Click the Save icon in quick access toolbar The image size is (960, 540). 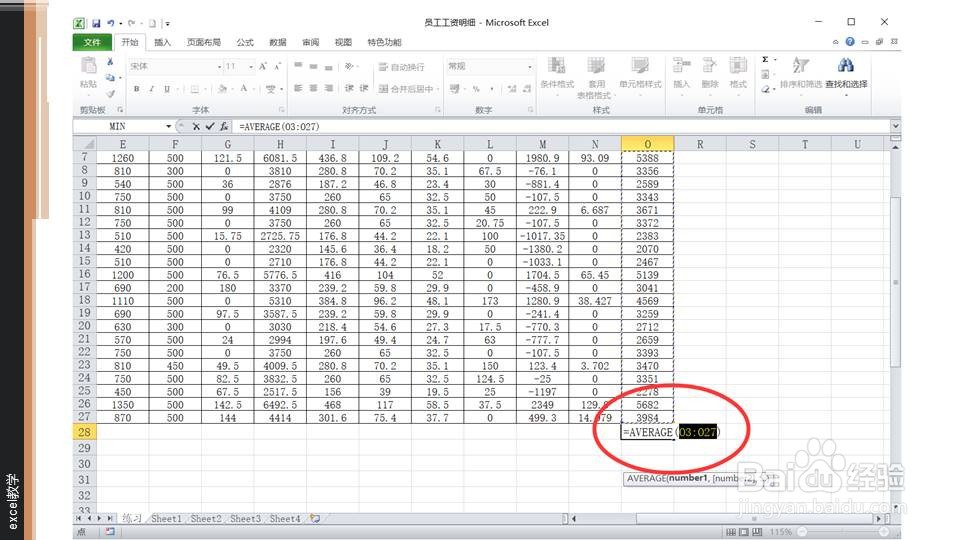point(96,23)
